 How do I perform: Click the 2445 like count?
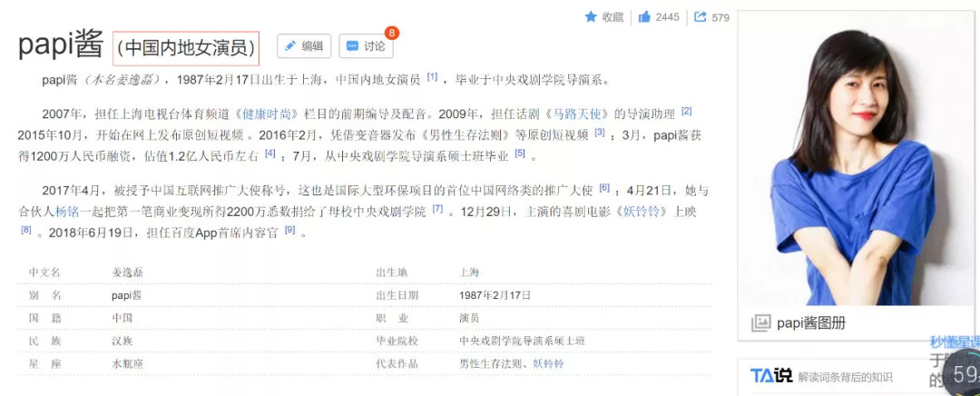667,17
